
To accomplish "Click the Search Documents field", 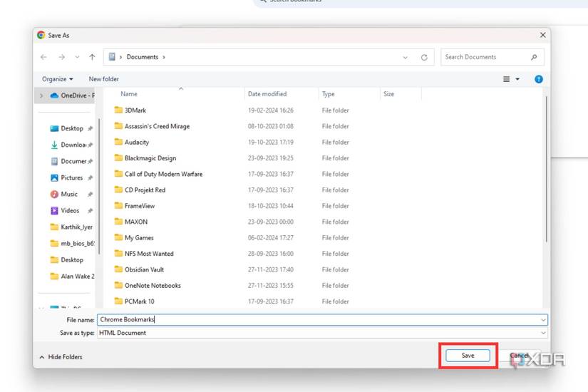I will tap(492, 57).
